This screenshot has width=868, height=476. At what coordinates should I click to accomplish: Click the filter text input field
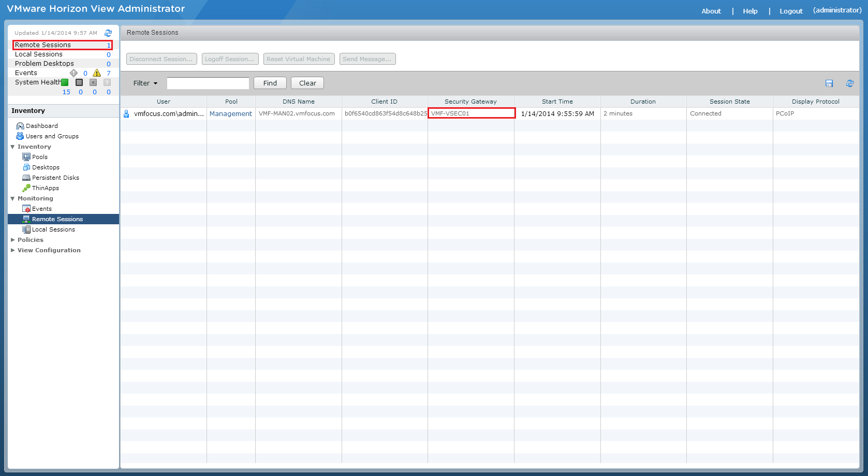pos(208,83)
